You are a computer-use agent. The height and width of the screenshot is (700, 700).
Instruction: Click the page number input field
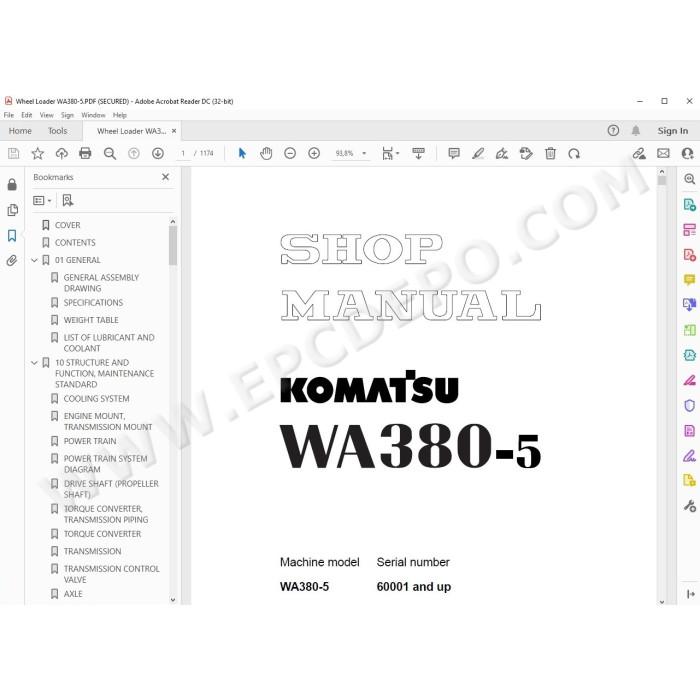point(183,154)
